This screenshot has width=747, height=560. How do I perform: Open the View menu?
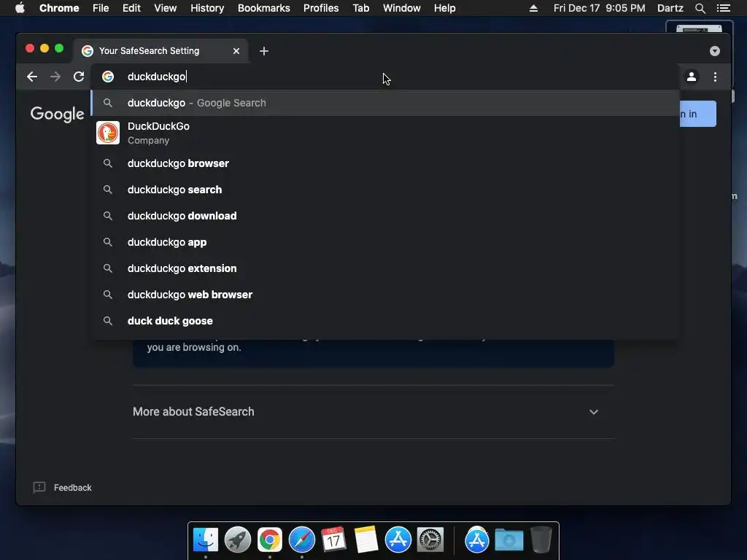pyautogui.click(x=166, y=8)
